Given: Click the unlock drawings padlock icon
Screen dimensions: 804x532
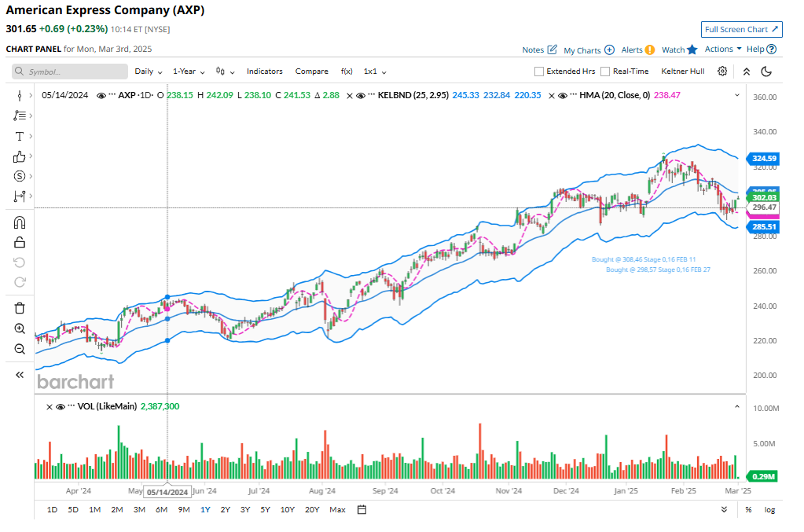Looking at the screenshot, I should [20, 242].
